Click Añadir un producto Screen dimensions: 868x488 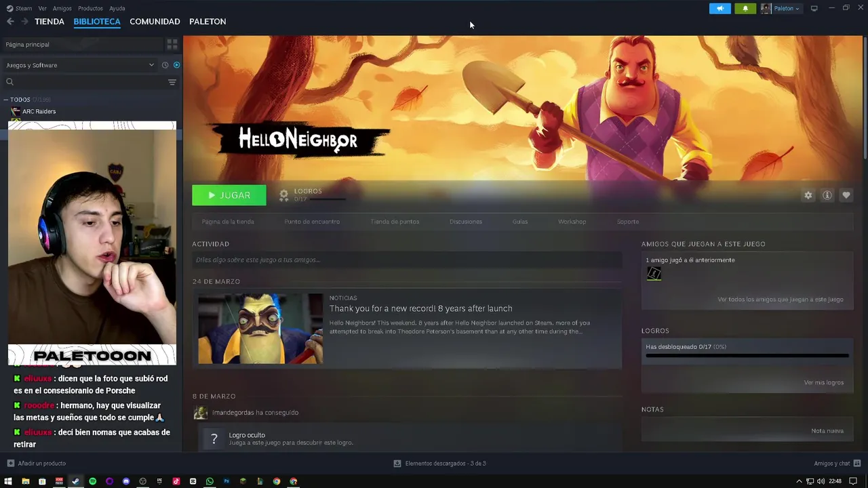42,464
